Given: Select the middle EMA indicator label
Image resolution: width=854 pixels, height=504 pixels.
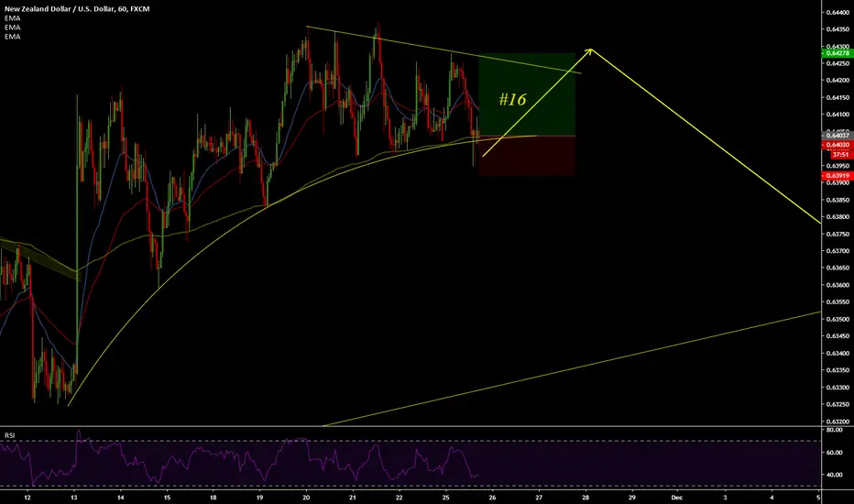Looking at the screenshot, I should coord(13,27).
